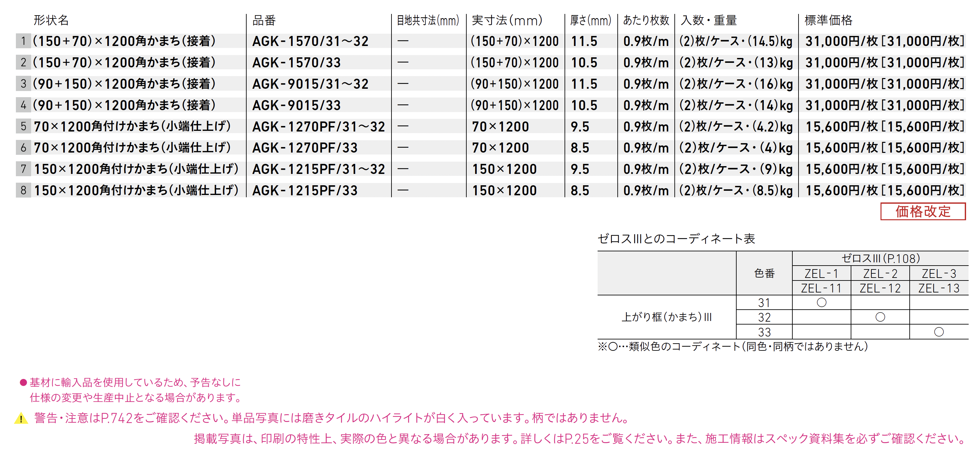980x457 pixels.
Task: Click the P.742 warning reference text
Action: (116, 418)
